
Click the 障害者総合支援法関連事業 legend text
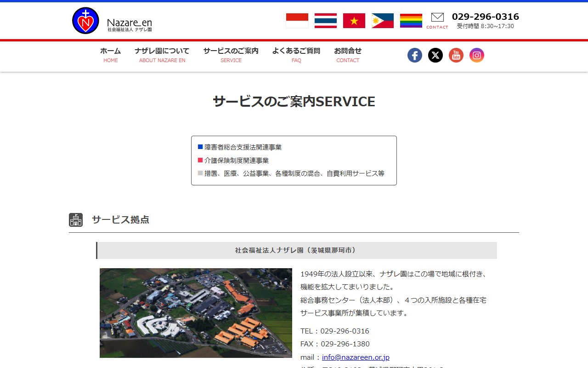tap(243, 147)
